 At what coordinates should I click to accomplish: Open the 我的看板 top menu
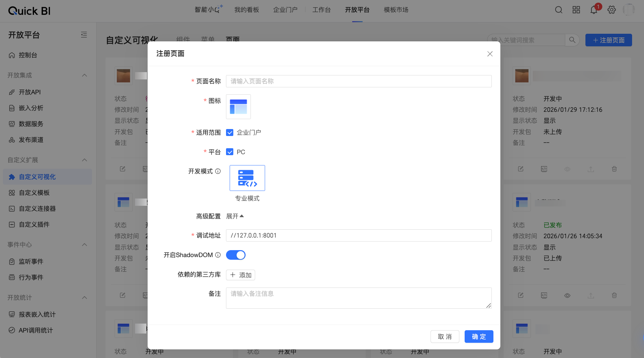click(x=247, y=10)
